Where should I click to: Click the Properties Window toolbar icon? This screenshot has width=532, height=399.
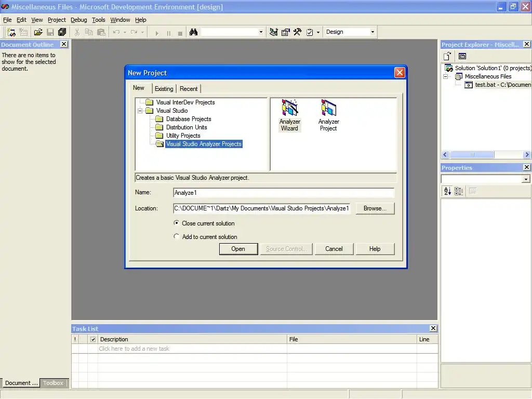pos(285,32)
